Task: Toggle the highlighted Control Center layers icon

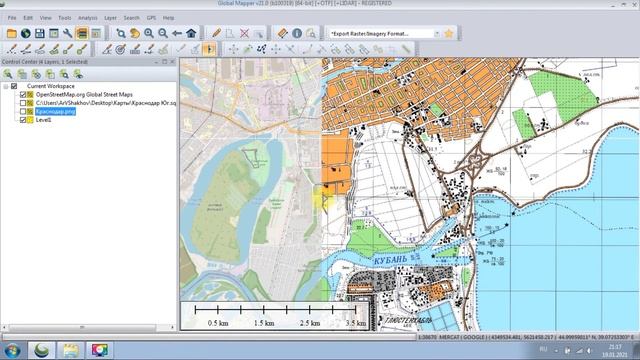Action: pos(82,33)
